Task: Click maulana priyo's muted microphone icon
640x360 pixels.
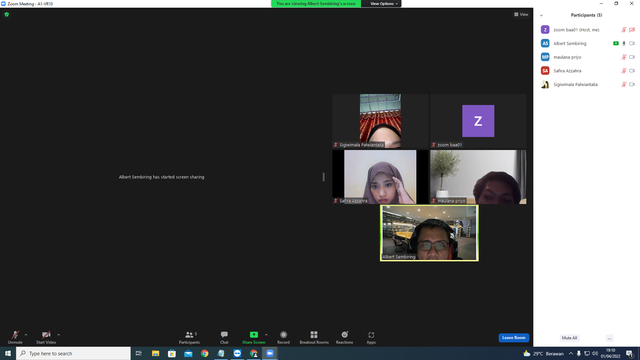Action: [x=624, y=57]
